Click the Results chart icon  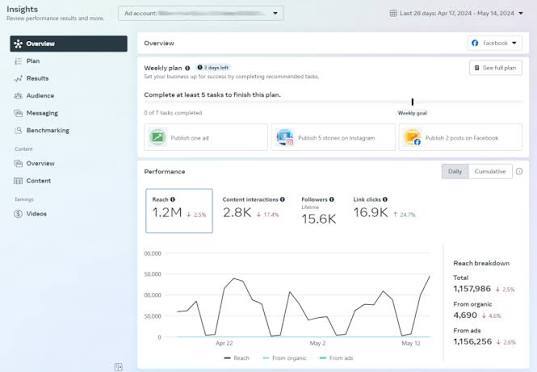point(18,78)
